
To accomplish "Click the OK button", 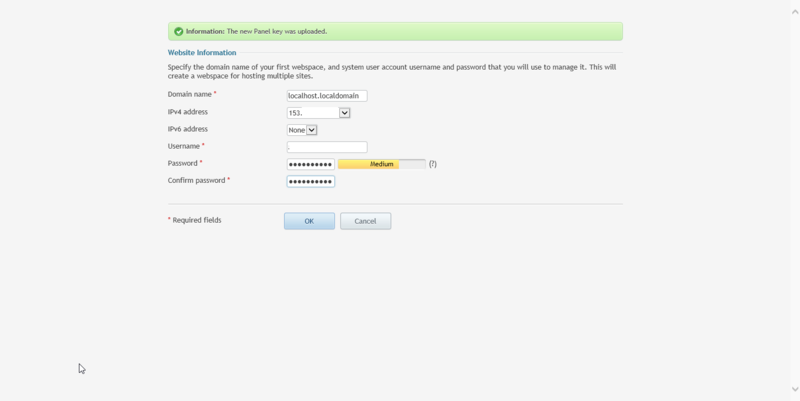I will pyautogui.click(x=309, y=221).
